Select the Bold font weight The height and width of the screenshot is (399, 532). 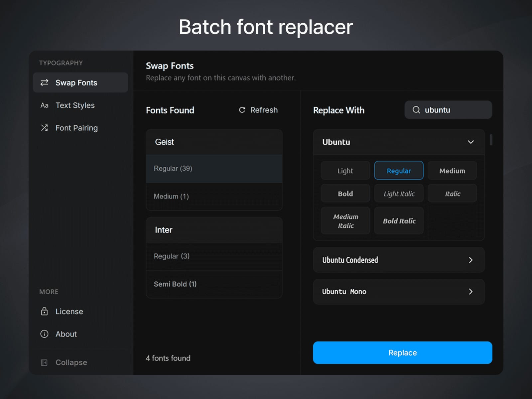pyautogui.click(x=345, y=194)
